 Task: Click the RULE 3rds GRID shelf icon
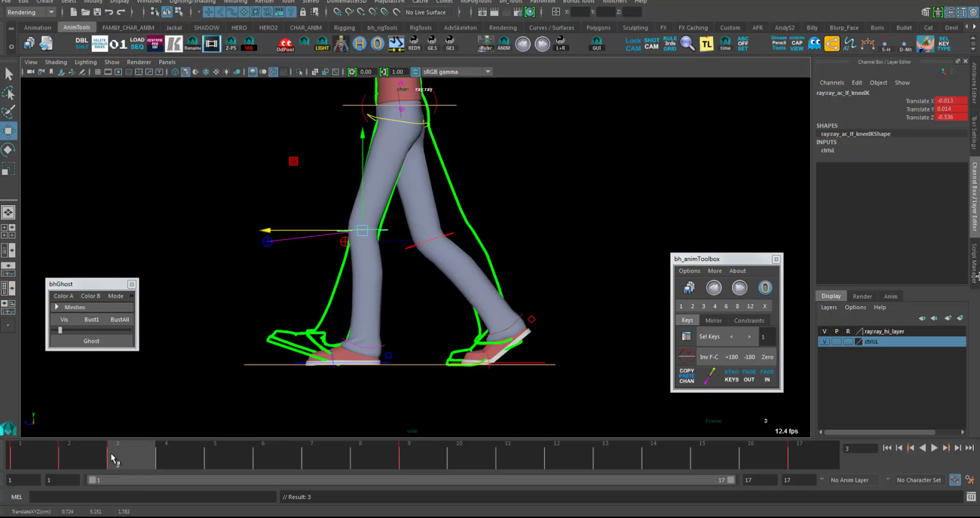click(669, 44)
